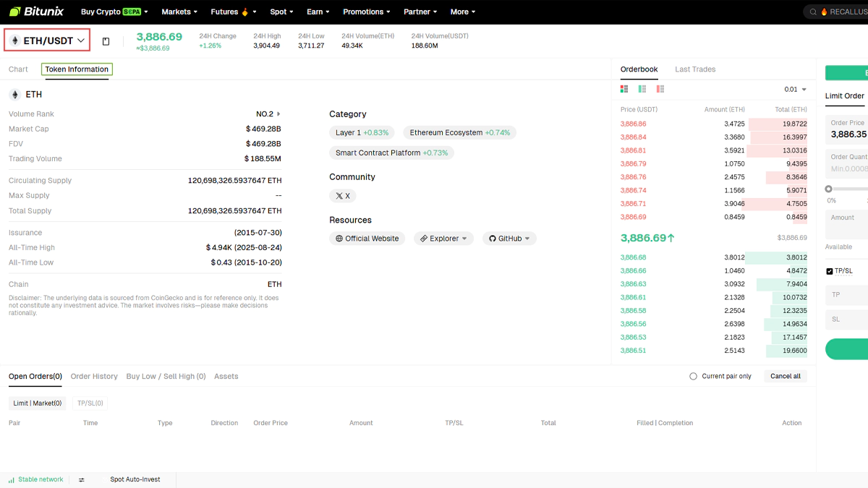Image resolution: width=868 pixels, height=488 pixels.
Task: Open the Official Website link
Action: coord(367,239)
